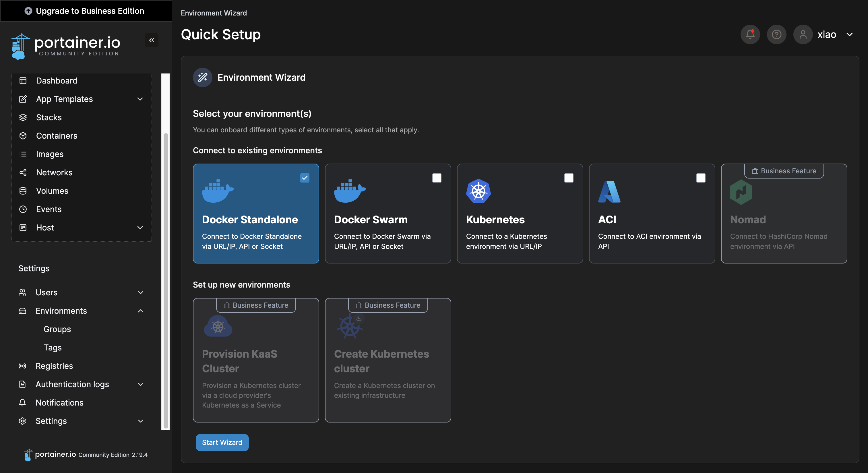Click the Stacks layers icon
This screenshot has width=868, height=473.
point(23,117)
